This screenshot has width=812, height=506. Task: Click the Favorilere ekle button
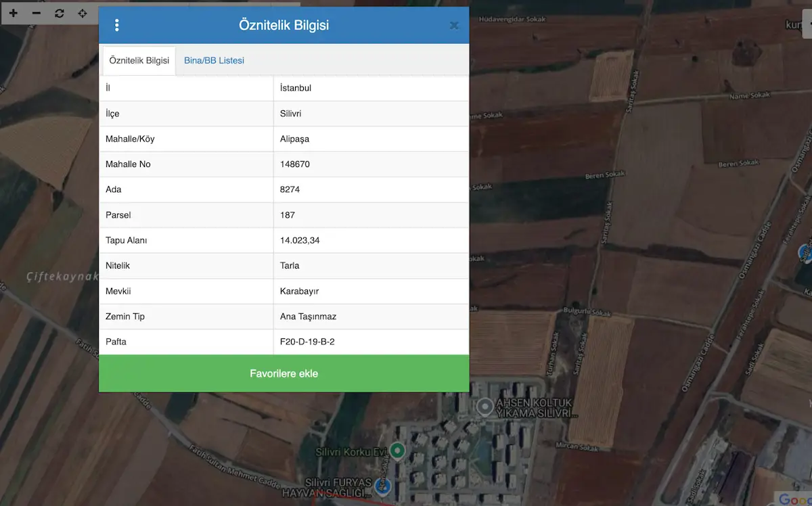[284, 373]
